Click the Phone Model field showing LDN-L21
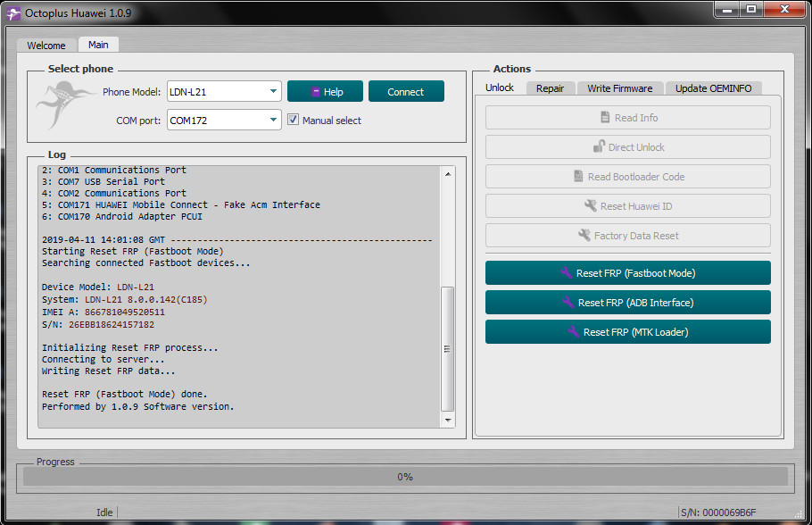812x525 pixels. point(224,91)
